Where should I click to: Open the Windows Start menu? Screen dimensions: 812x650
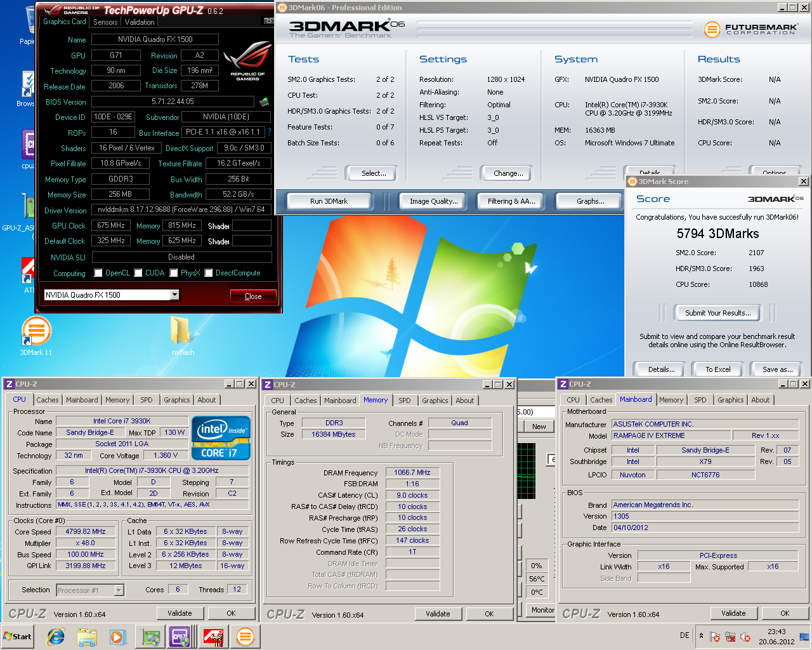pos(18,637)
